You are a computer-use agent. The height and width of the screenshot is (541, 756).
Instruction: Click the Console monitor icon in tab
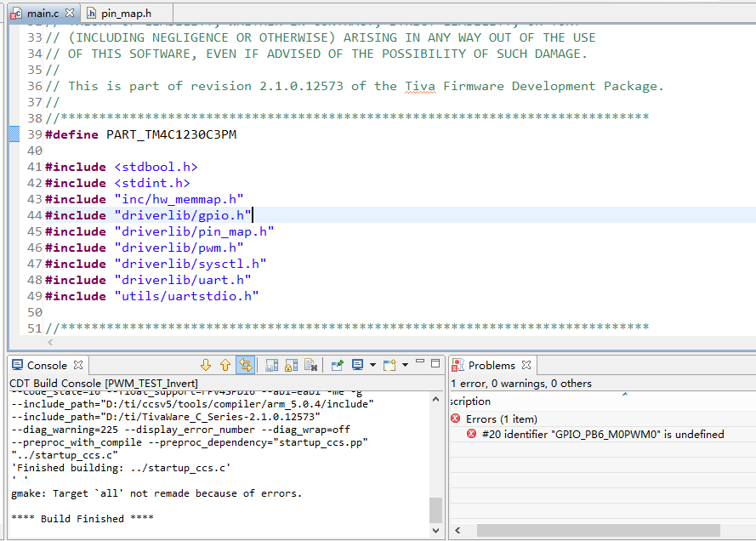click(17, 365)
